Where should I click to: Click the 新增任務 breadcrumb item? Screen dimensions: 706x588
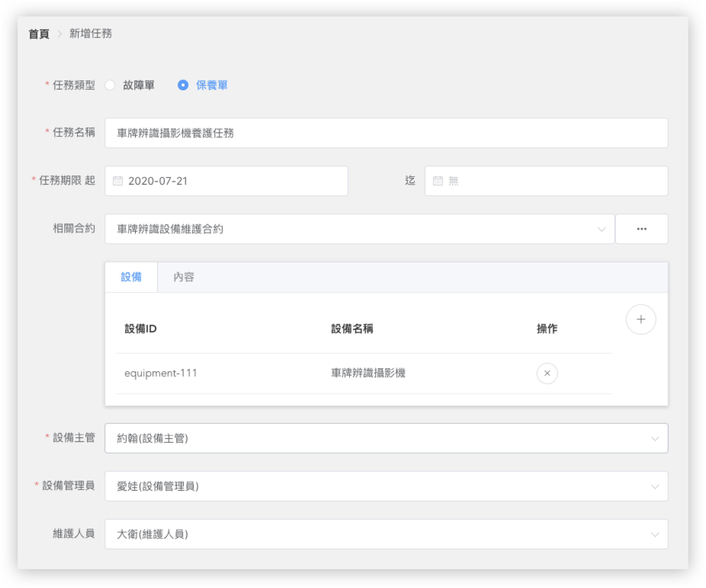pyautogui.click(x=90, y=34)
